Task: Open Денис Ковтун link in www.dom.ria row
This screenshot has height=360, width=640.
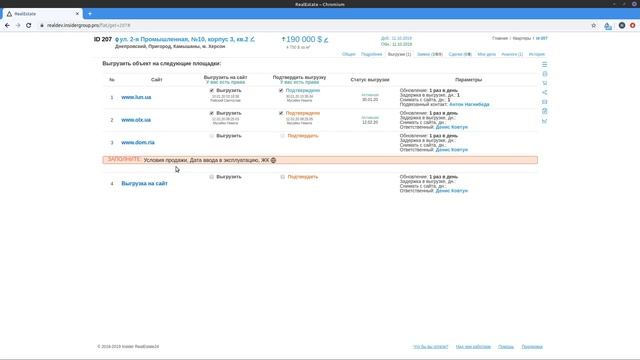Action: point(451,150)
